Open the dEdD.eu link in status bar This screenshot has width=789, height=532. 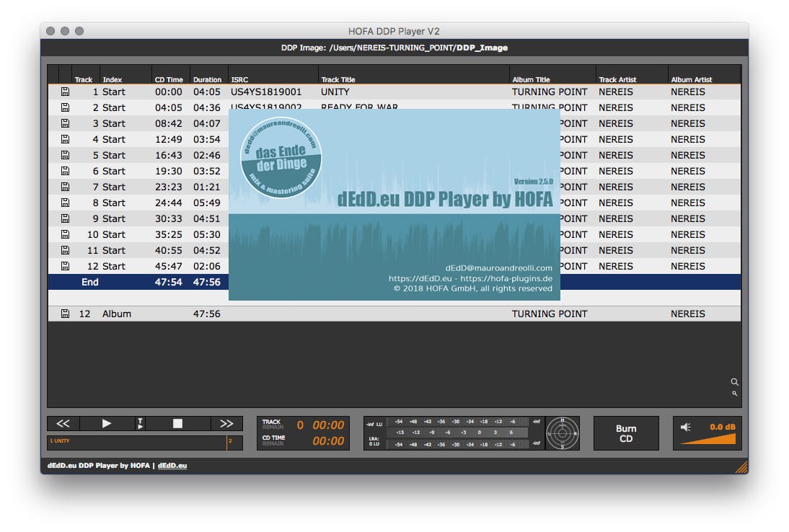pyautogui.click(x=172, y=466)
